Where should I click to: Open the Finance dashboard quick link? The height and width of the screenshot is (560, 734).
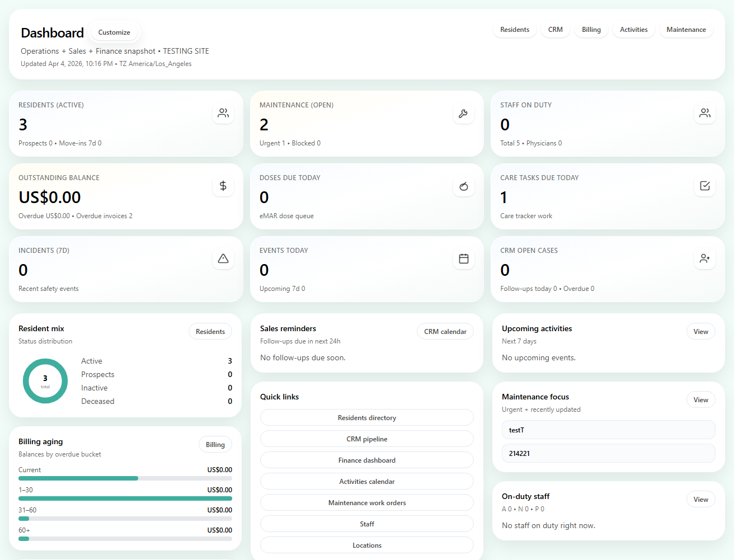pos(366,460)
